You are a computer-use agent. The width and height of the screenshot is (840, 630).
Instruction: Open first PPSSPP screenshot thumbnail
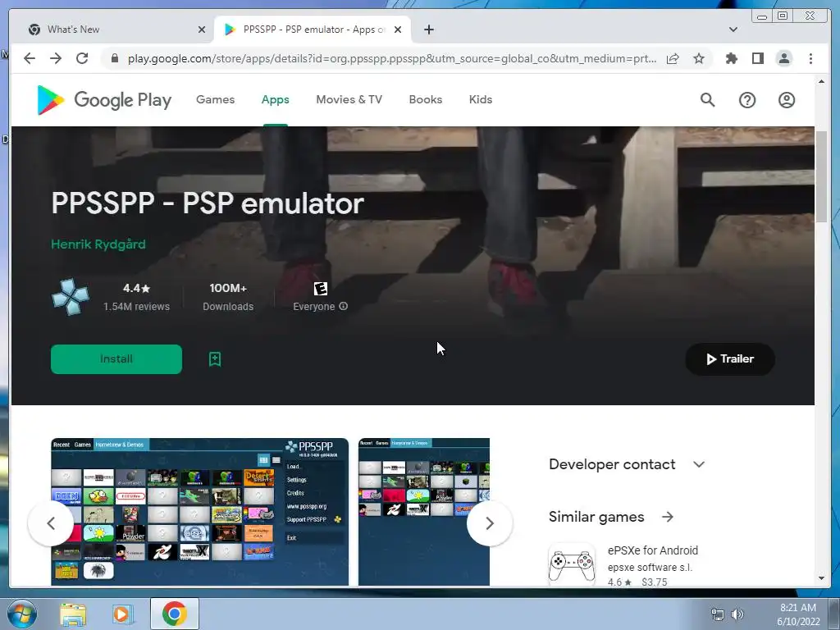point(200,512)
